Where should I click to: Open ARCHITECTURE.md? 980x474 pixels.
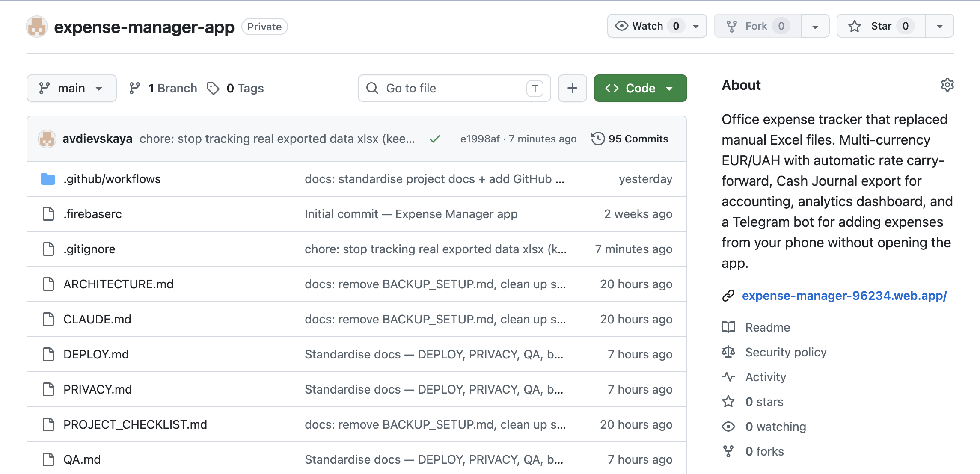coord(119,284)
